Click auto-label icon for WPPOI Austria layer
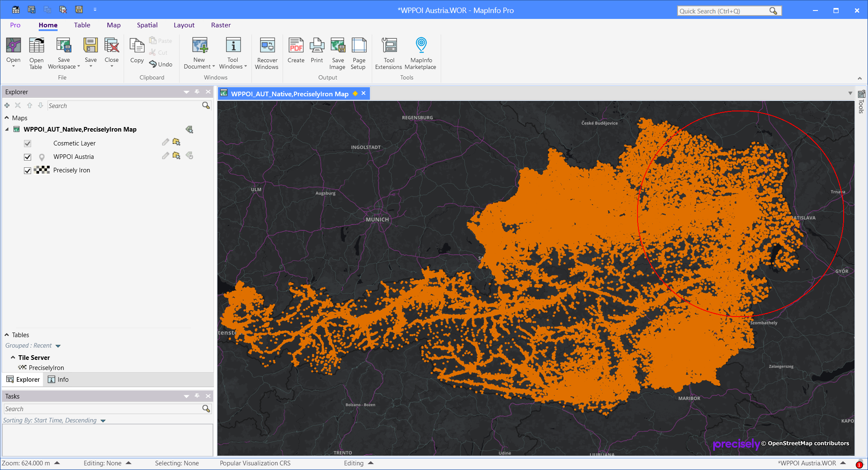 pyautogui.click(x=190, y=156)
